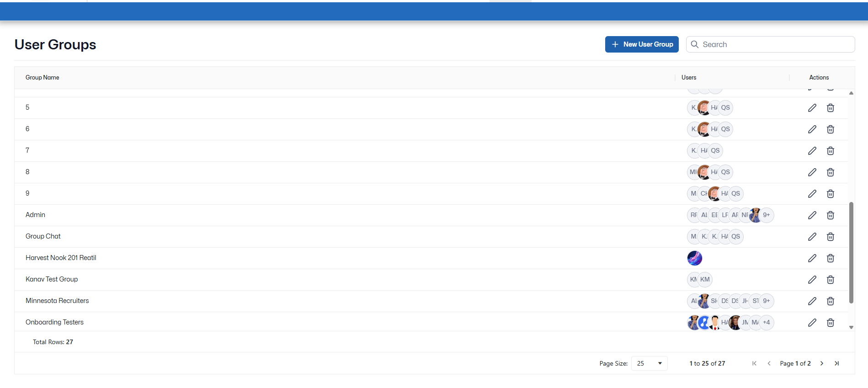Click the KM avatar in Kanav Test Group
Image resolution: width=868 pixels, height=388 pixels.
(x=705, y=280)
